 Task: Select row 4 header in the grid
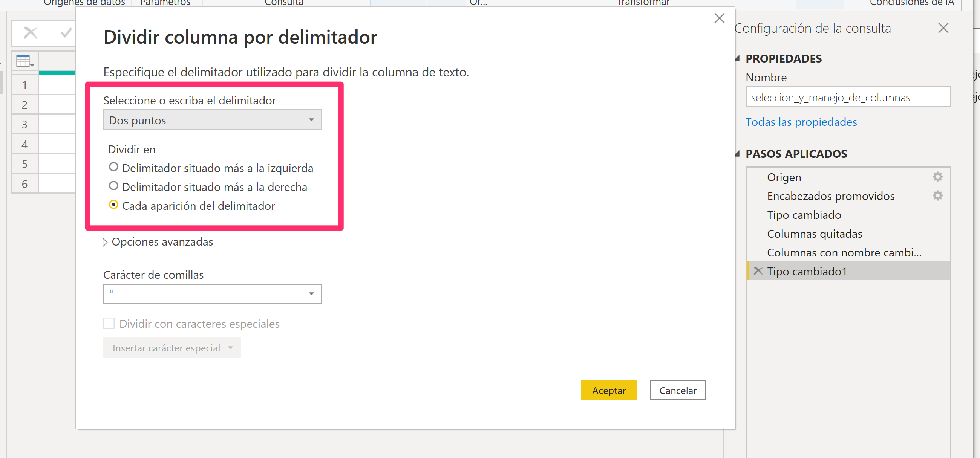(25, 144)
